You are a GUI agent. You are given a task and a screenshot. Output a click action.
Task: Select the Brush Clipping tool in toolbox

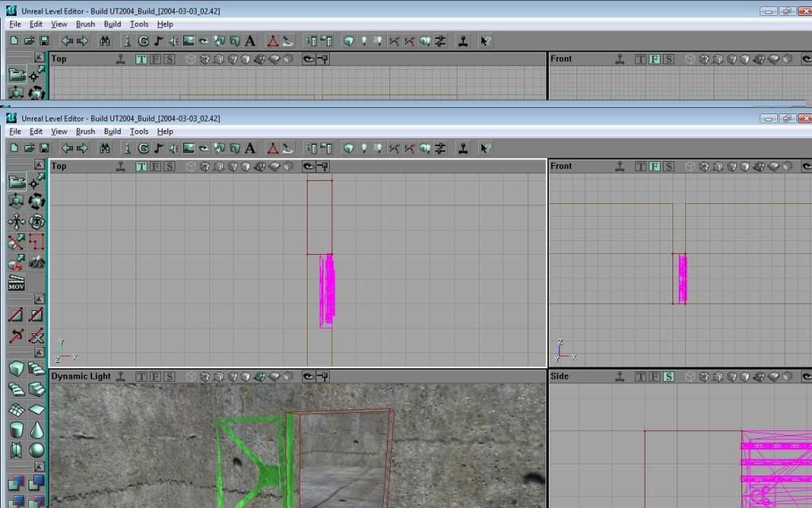point(16,241)
